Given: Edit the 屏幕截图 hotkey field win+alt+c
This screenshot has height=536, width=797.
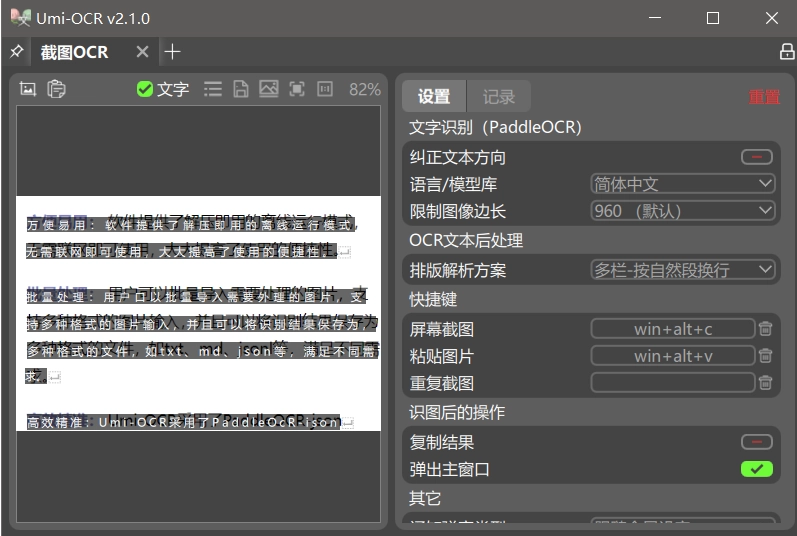Looking at the screenshot, I should click(x=672, y=329).
